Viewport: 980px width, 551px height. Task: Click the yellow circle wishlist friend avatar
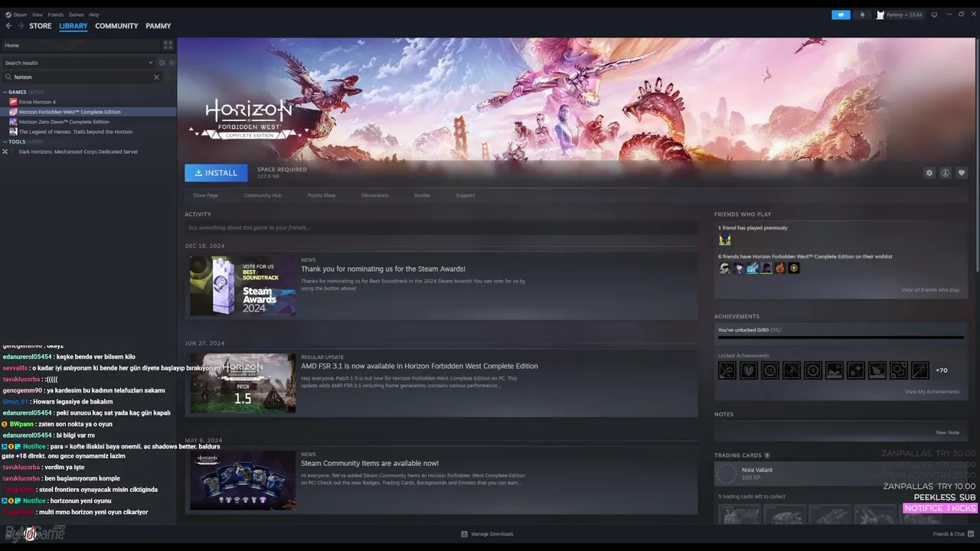(793, 268)
